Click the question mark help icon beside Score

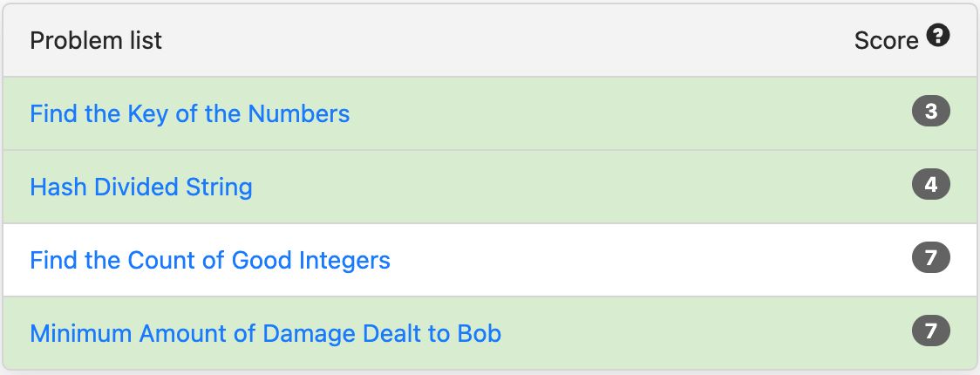point(938,35)
